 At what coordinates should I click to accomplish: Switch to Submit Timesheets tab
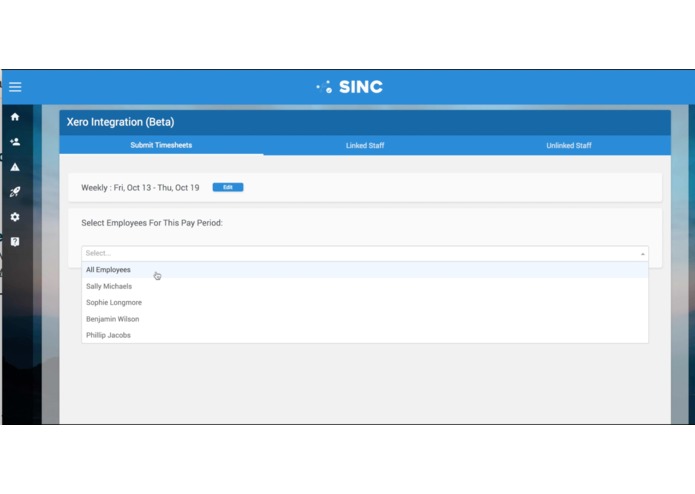click(161, 145)
